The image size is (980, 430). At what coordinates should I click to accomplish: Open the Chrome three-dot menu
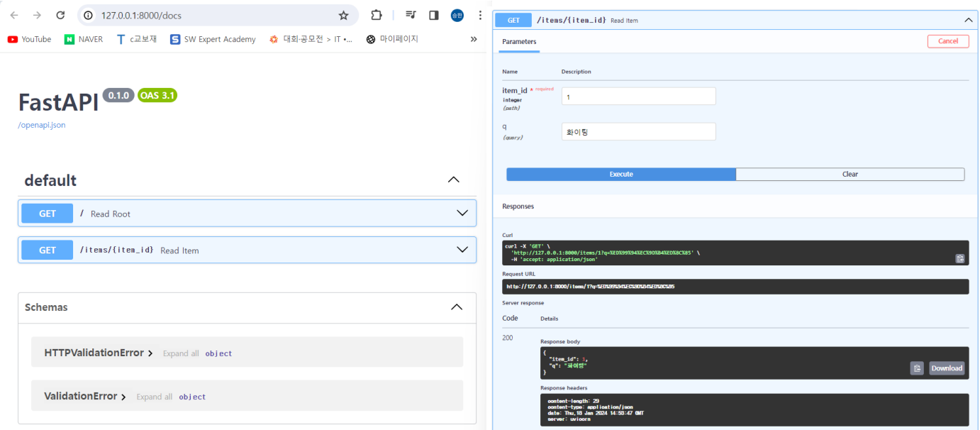(480, 15)
